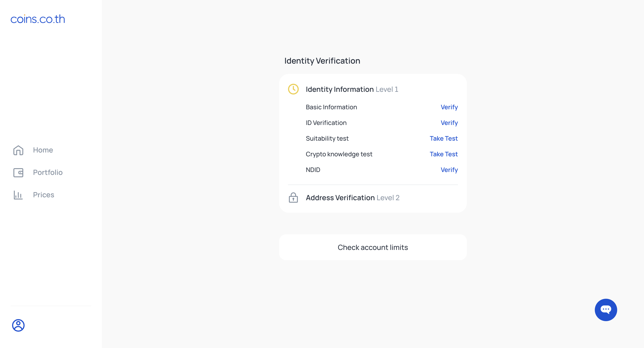The height and width of the screenshot is (348, 644).
Task: Go to Home in the sidebar
Action: tap(43, 150)
